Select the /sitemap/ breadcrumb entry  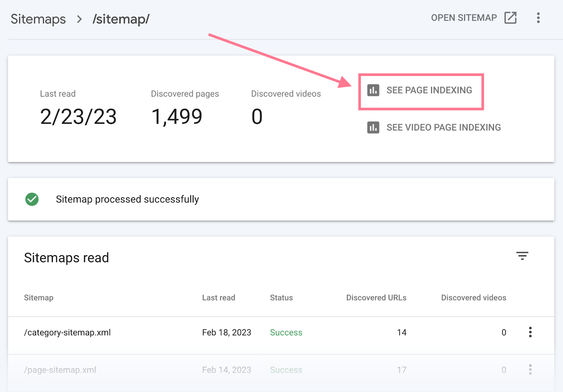(x=121, y=19)
